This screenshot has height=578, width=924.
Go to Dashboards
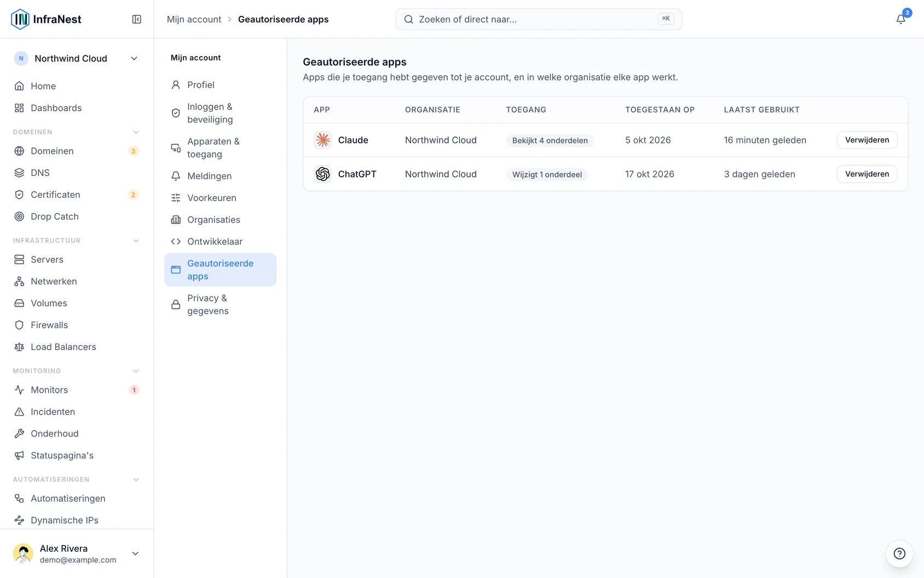(x=77, y=108)
